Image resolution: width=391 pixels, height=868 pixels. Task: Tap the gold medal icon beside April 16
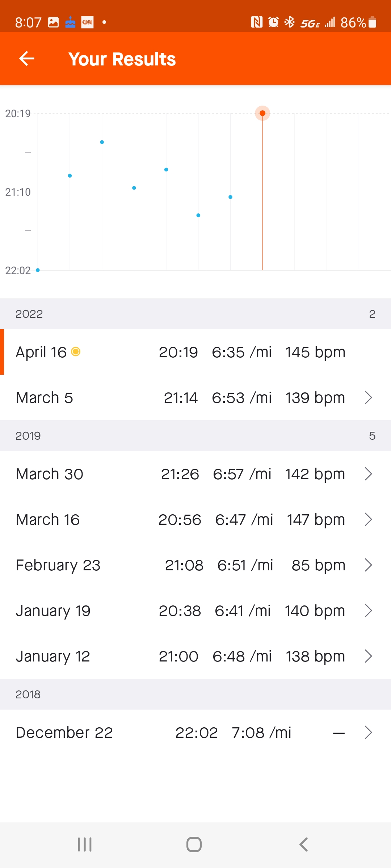(x=76, y=352)
